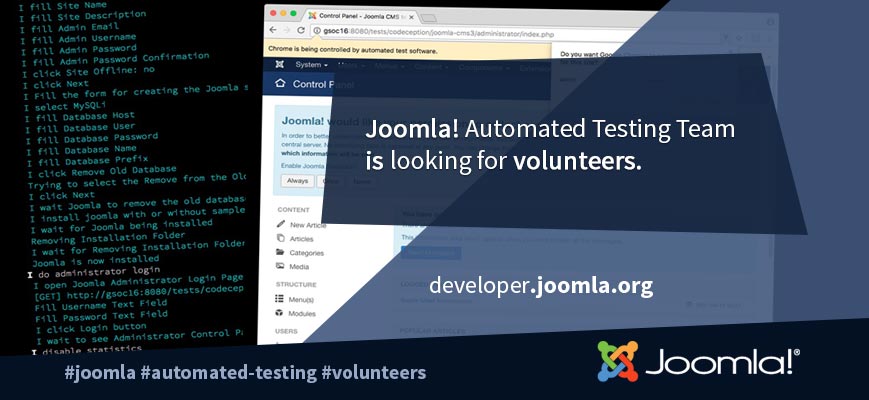Image resolution: width=869 pixels, height=400 pixels.
Task: Click the Media image icon
Action: [280, 266]
